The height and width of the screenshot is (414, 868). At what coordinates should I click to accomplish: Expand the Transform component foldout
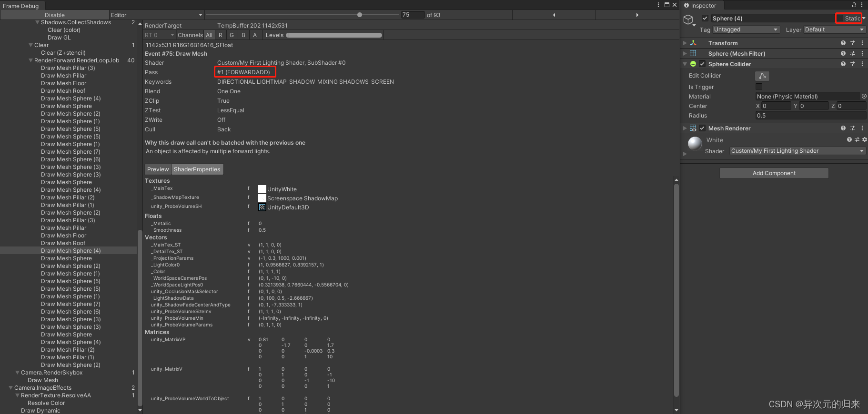(x=685, y=43)
